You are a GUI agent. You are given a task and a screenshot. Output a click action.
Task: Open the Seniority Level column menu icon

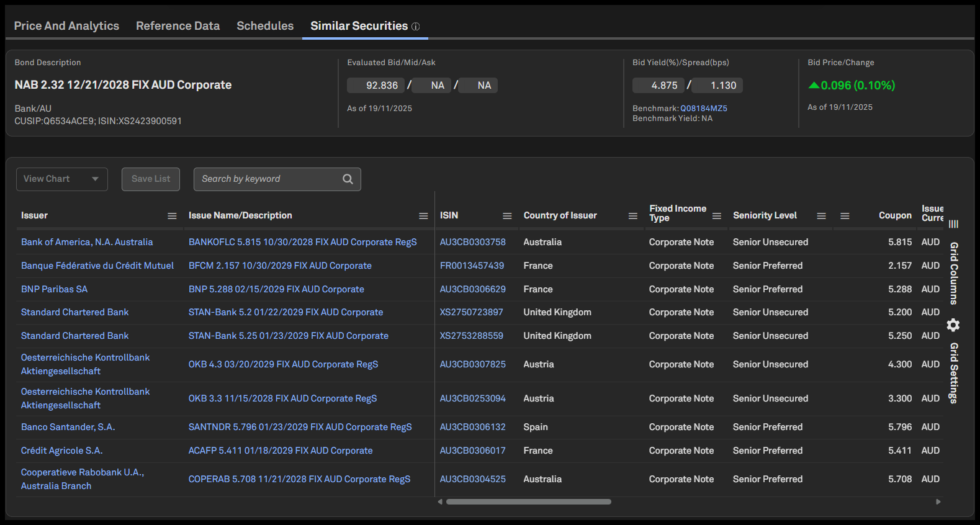pyautogui.click(x=821, y=216)
